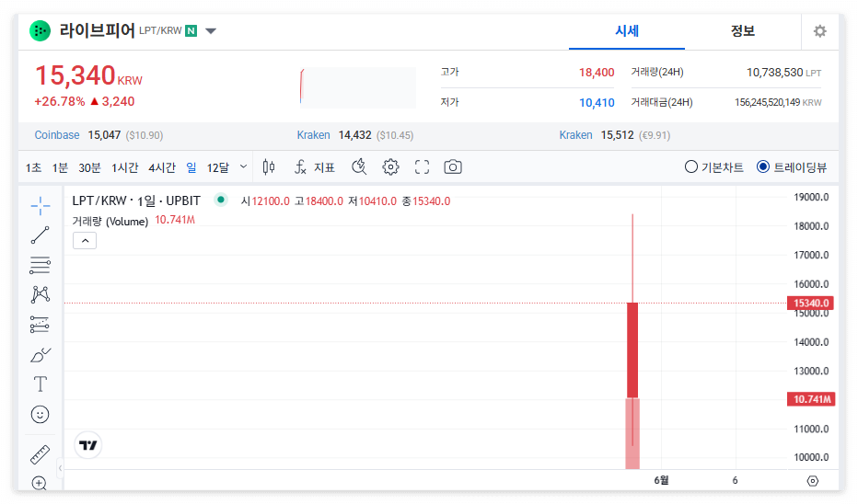The image size is (858, 504).
Task: Click the zoom in magnifier tool
Action: pyautogui.click(x=40, y=483)
